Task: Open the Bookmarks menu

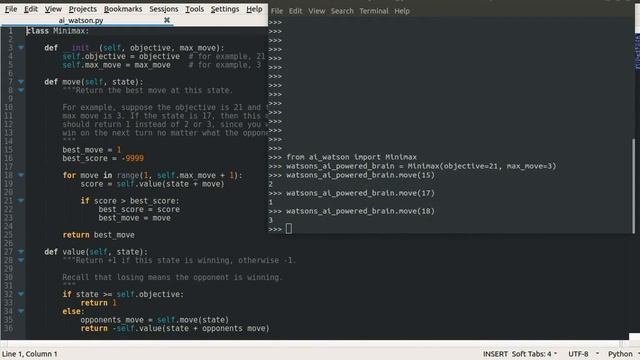Action: (123, 9)
